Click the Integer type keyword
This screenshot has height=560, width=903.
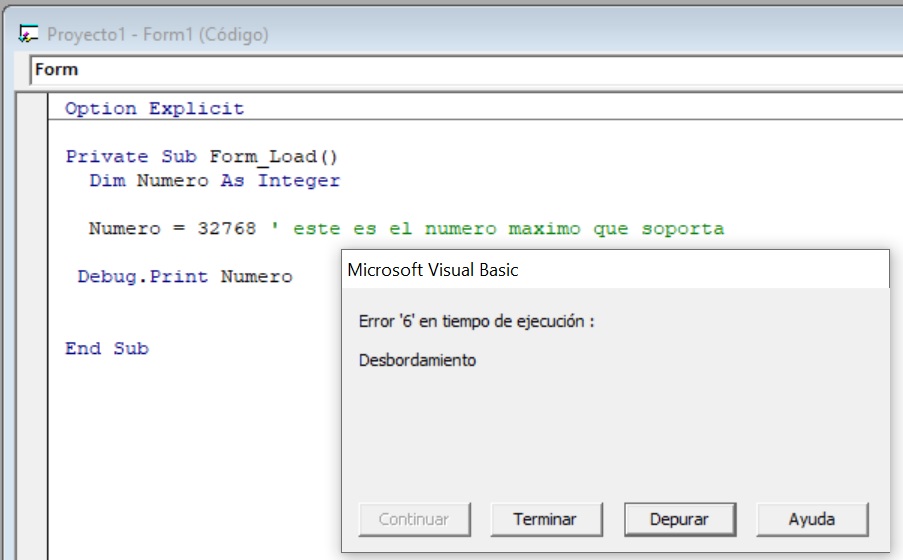pos(299,181)
